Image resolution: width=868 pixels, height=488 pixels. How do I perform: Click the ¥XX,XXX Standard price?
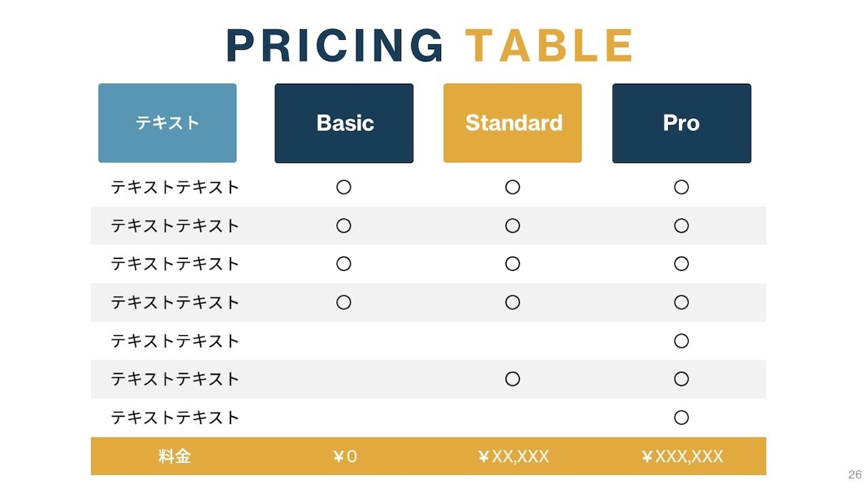click(x=513, y=457)
